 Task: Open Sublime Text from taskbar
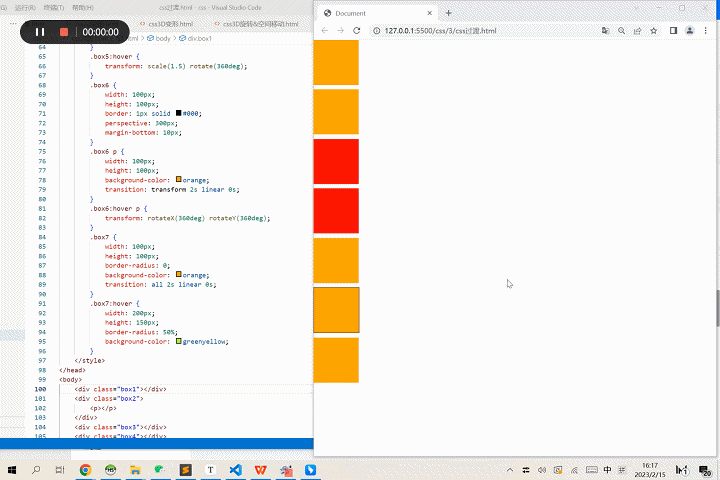tap(186, 470)
